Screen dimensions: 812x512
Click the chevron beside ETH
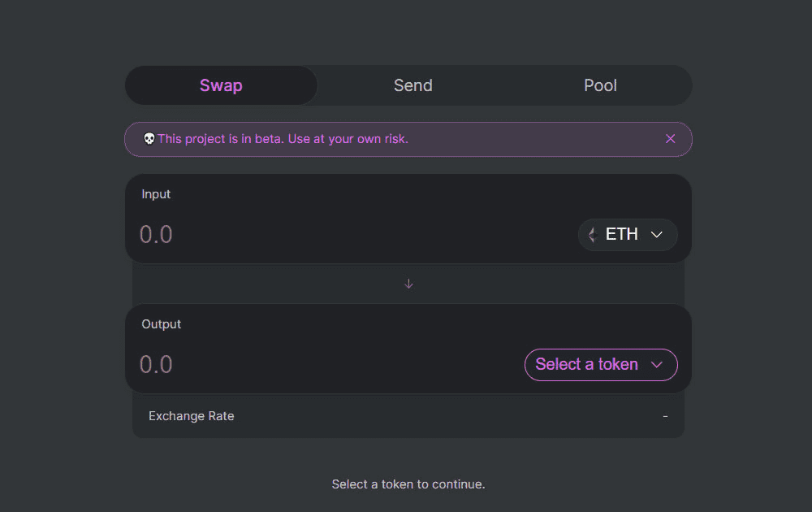point(655,234)
